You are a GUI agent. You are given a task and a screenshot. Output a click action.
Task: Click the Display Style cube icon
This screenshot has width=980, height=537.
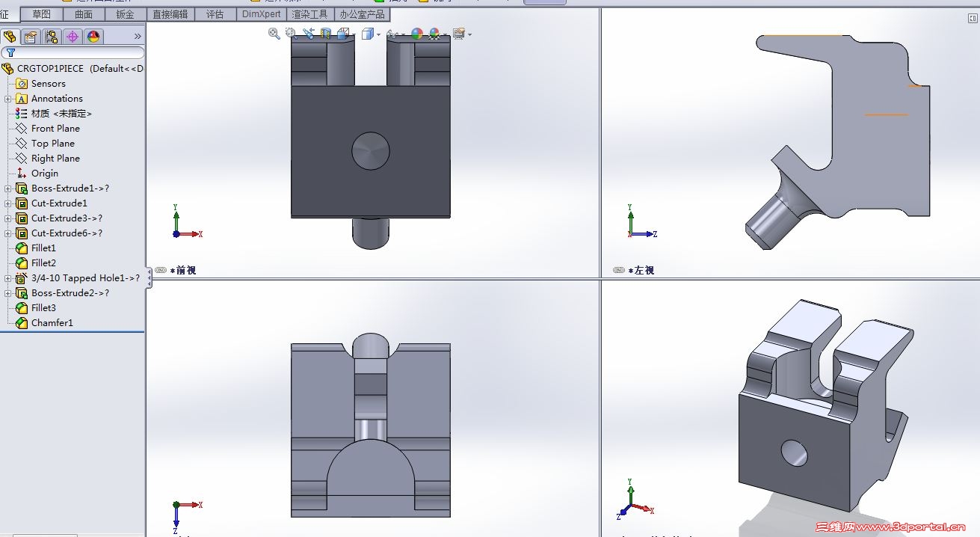click(368, 34)
